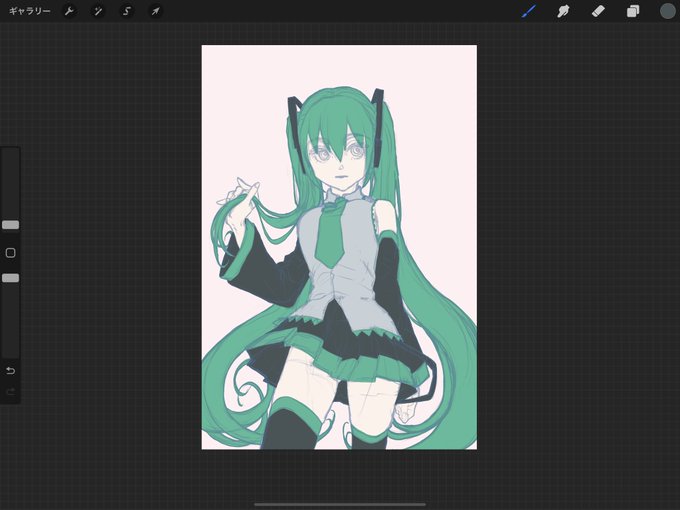Open the Layers panel
Viewport: 680px width, 510px height.
pos(633,11)
